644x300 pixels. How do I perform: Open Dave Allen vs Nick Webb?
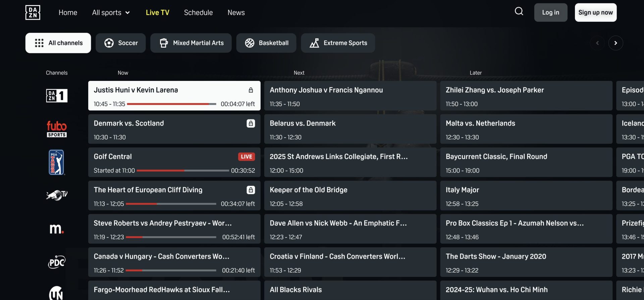[350, 229]
